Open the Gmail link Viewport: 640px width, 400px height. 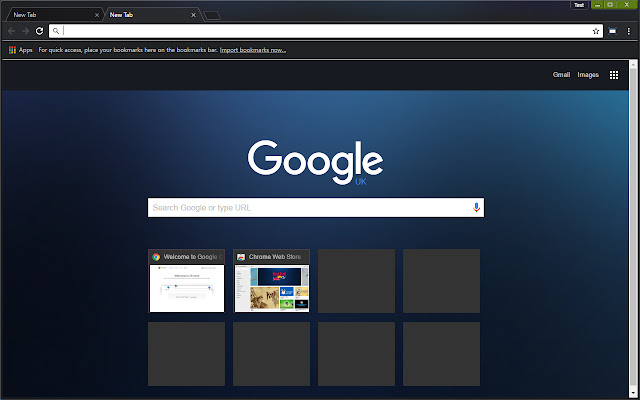click(561, 75)
